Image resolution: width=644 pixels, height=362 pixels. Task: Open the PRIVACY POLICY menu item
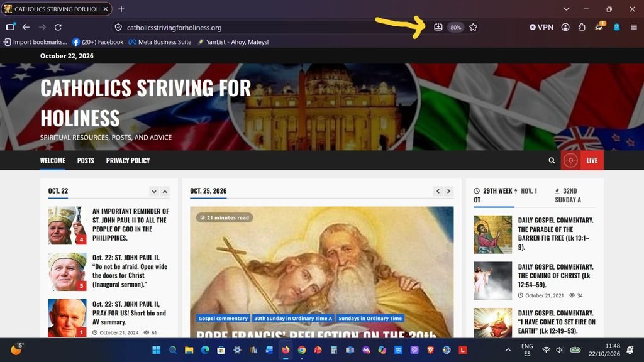[x=128, y=160]
